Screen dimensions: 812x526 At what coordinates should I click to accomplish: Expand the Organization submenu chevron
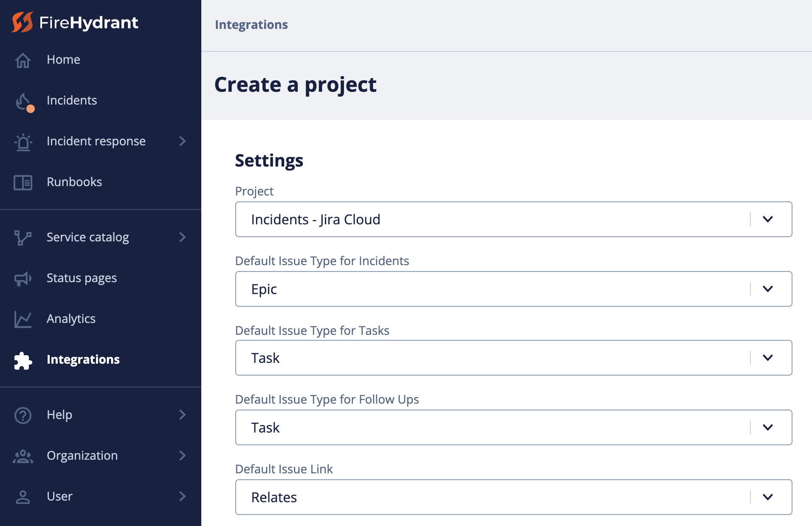[x=183, y=455]
